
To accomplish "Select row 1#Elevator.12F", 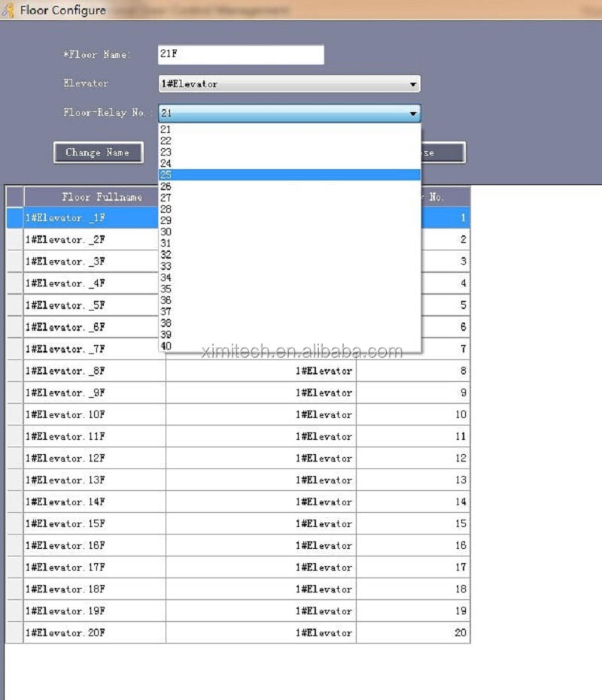I will coord(238,459).
